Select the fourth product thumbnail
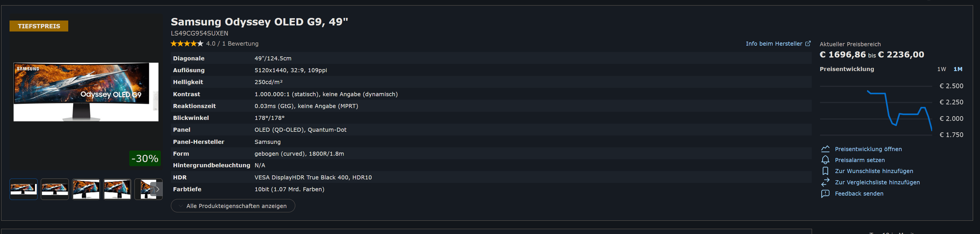The height and width of the screenshot is (234, 980). (x=117, y=189)
